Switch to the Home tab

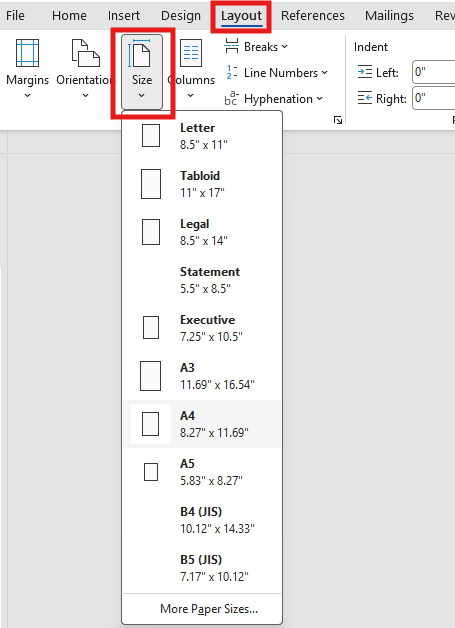click(x=69, y=16)
